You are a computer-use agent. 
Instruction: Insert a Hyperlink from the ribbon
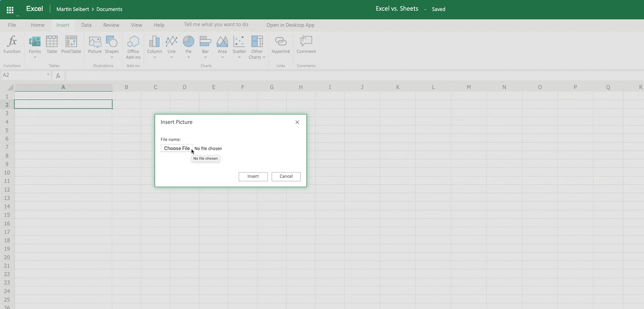point(281,41)
